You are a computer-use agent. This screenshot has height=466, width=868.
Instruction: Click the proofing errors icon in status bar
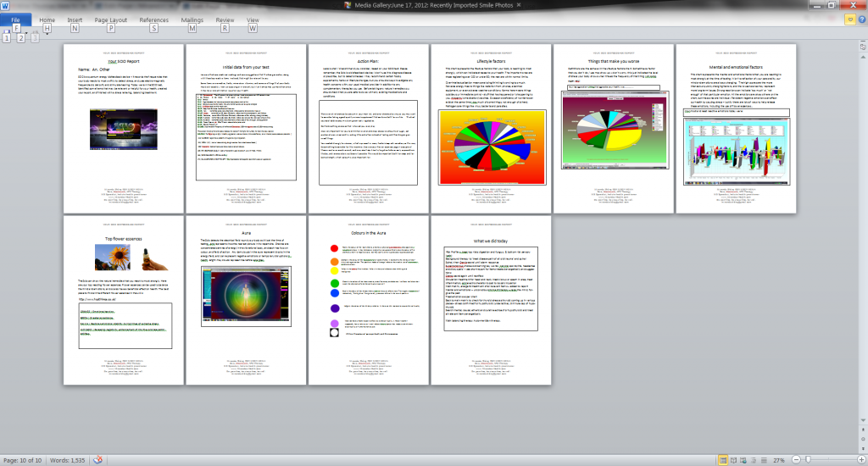pyautogui.click(x=97, y=459)
